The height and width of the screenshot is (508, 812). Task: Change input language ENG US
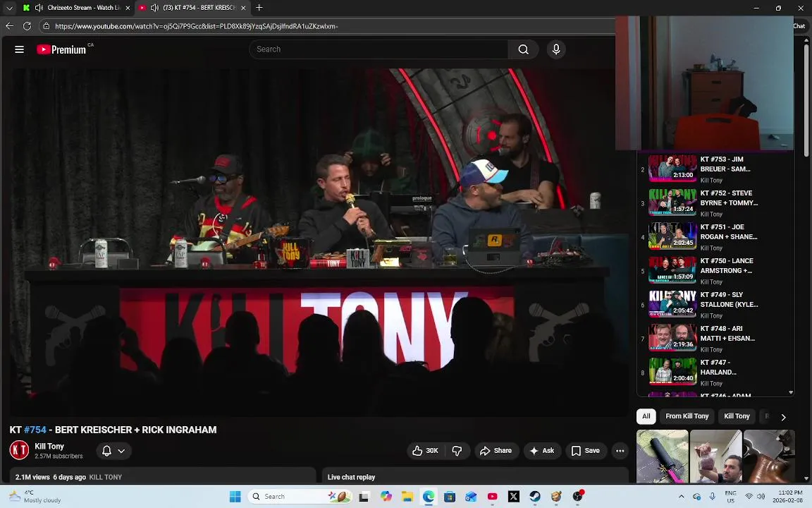pos(730,497)
